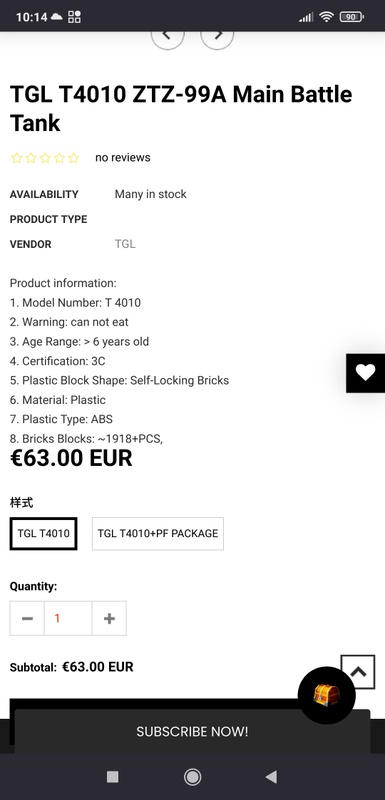Decrease quantity with minus button

(x=27, y=618)
